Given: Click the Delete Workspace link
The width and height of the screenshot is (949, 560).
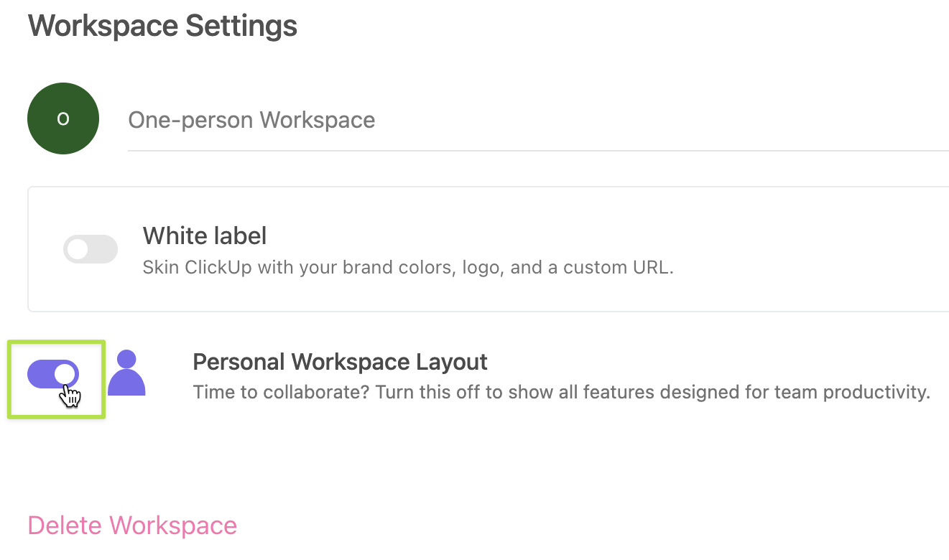Looking at the screenshot, I should point(132,526).
